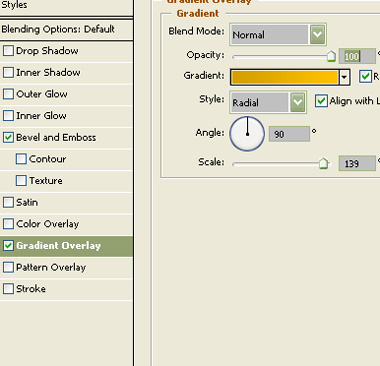Viewport: 380px width, 366px height.
Task: Enable the Pattern Overlay checkbox
Action: pyautogui.click(x=8, y=267)
